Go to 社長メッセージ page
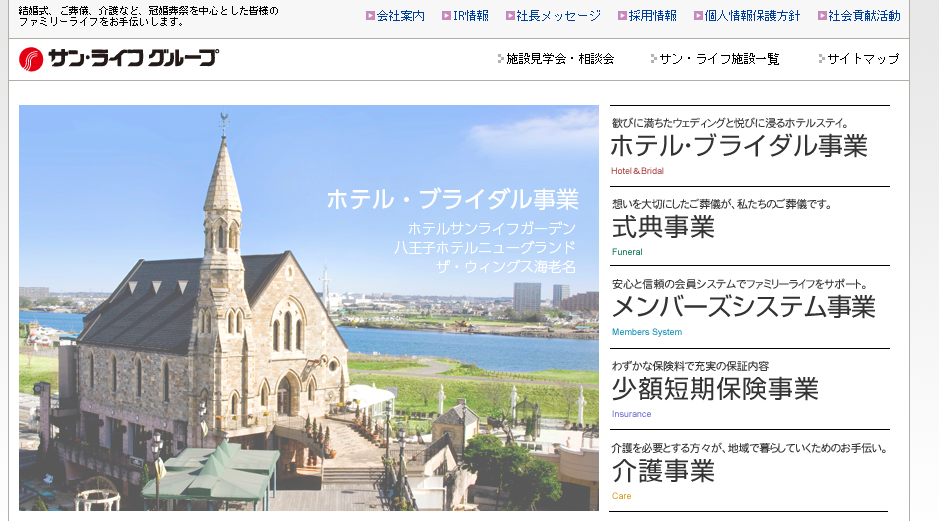Image resolution: width=939 pixels, height=521 pixels. pos(559,16)
